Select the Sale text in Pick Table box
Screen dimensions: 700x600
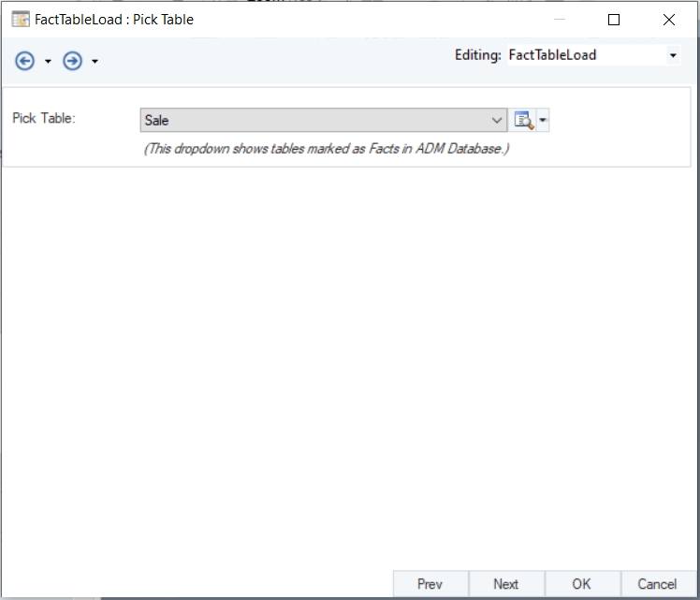click(157, 120)
